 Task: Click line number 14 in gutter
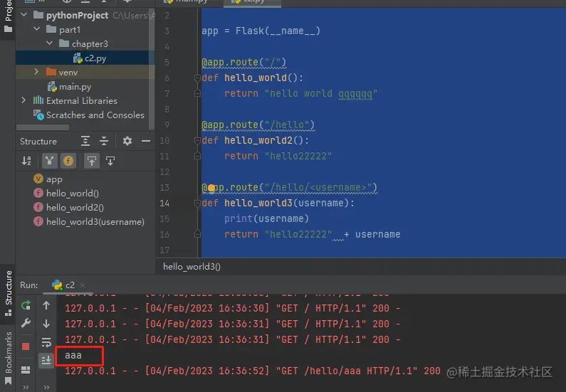click(164, 203)
